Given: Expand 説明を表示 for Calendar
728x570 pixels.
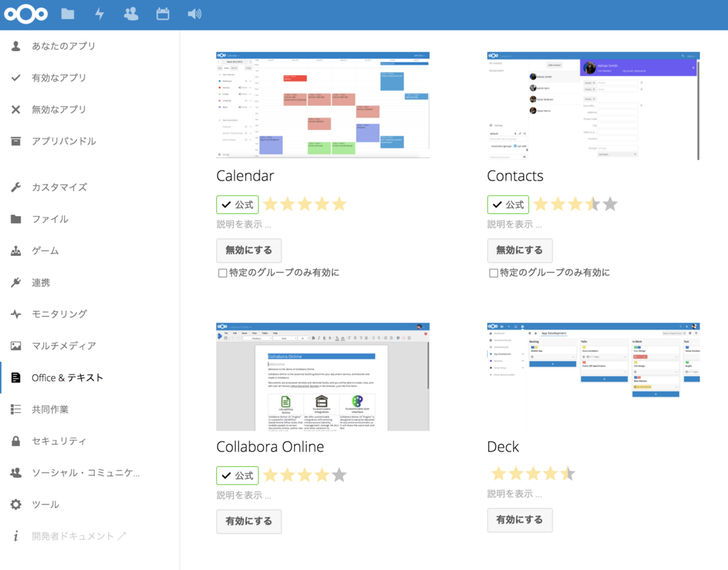Looking at the screenshot, I should click(244, 225).
